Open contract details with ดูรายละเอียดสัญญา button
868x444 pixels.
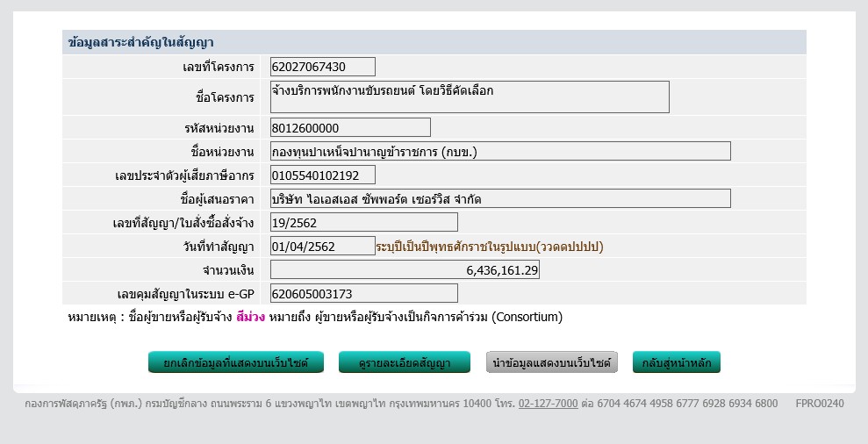click(x=405, y=362)
